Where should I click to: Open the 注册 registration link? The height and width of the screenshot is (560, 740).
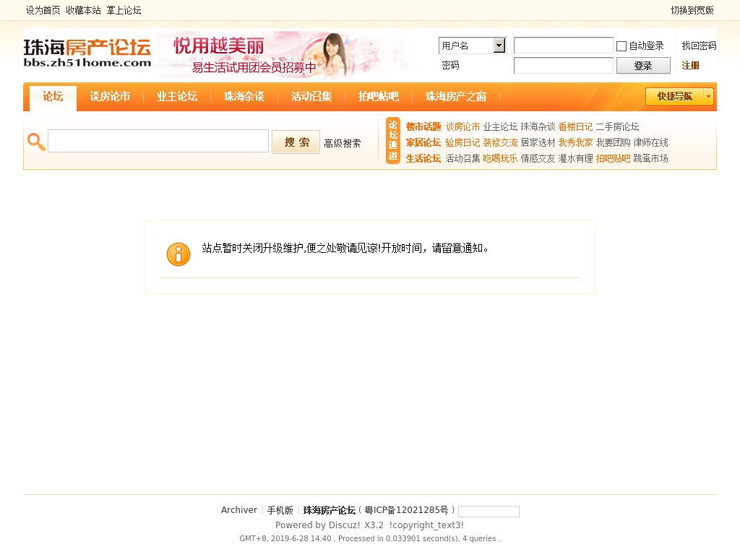[x=690, y=66]
